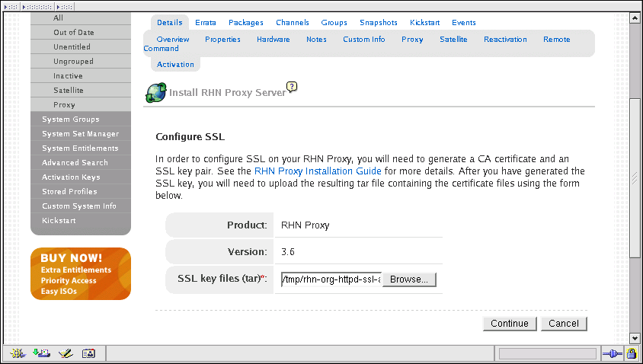Open the Navigator component from the status bar
The width and height of the screenshot is (643, 364).
18,353
